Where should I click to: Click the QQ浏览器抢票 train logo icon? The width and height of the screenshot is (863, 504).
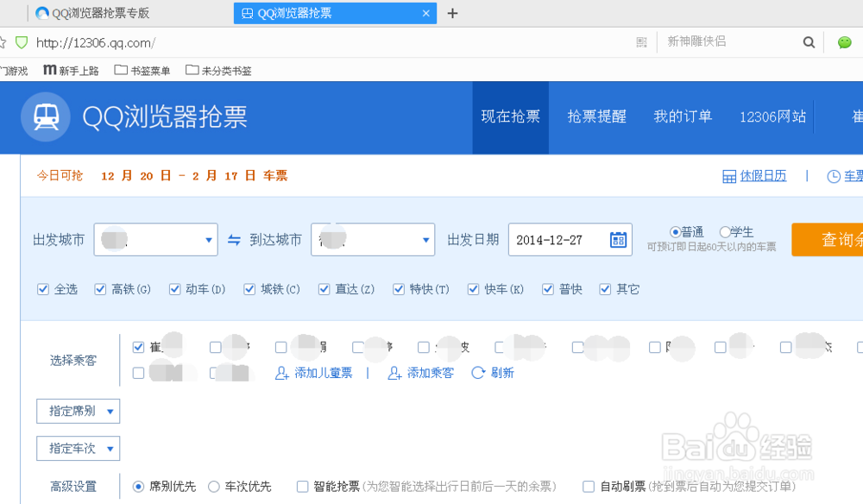coord(46,117)
